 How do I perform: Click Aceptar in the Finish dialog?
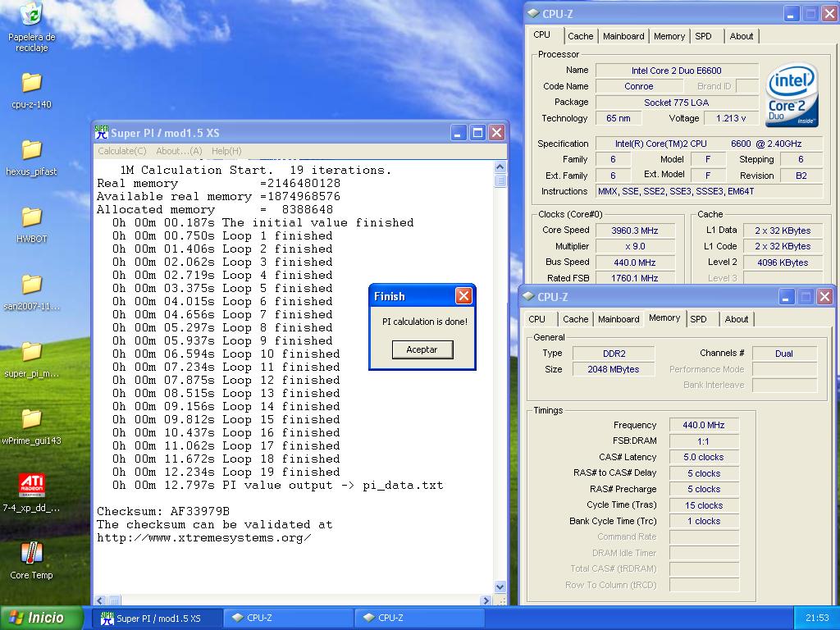tap(422, 349)
